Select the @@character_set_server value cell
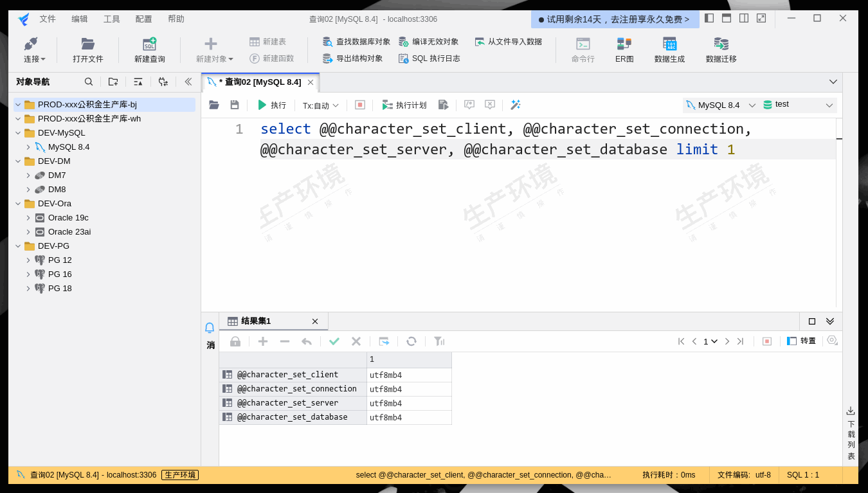Image resolution: width=868 pixels, height=493 pixels. tap(409, 404)
